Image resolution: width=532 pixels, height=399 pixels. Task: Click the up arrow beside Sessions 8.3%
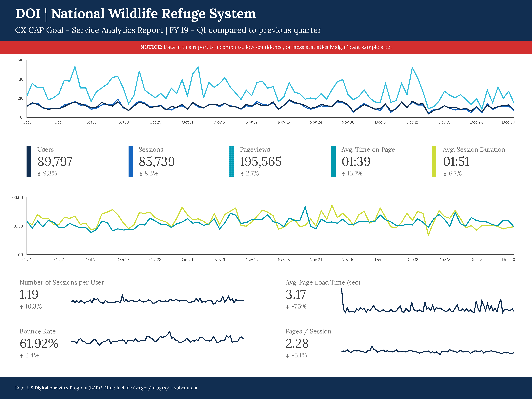pos(141,174)
